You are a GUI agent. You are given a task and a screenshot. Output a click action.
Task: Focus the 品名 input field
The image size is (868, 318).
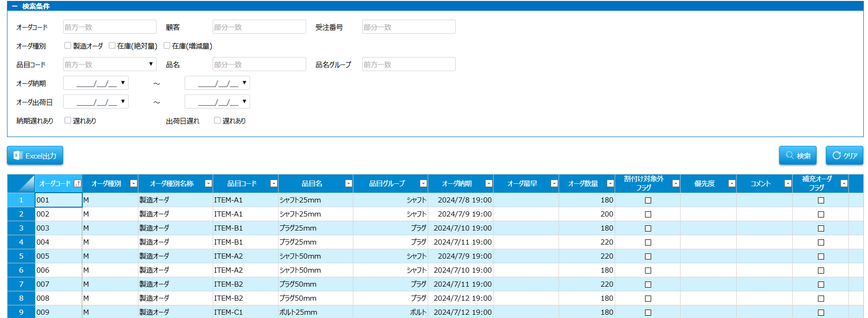[x=259, y=64]
